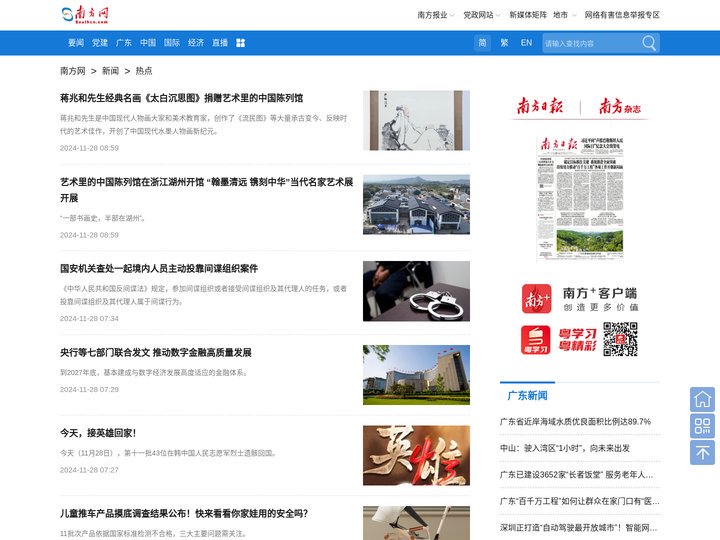Switch to simplified Chinese 简

tap(482, 43)
